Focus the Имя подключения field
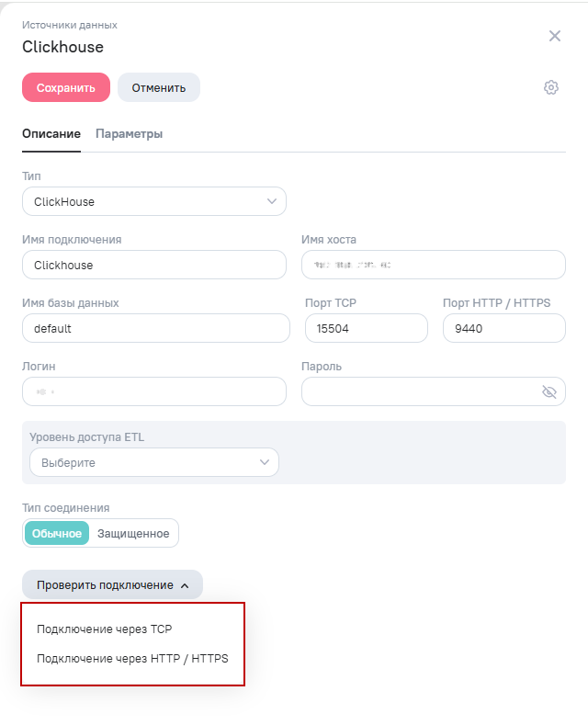Screen dimensions: 588x725 [x=154, y=265]
